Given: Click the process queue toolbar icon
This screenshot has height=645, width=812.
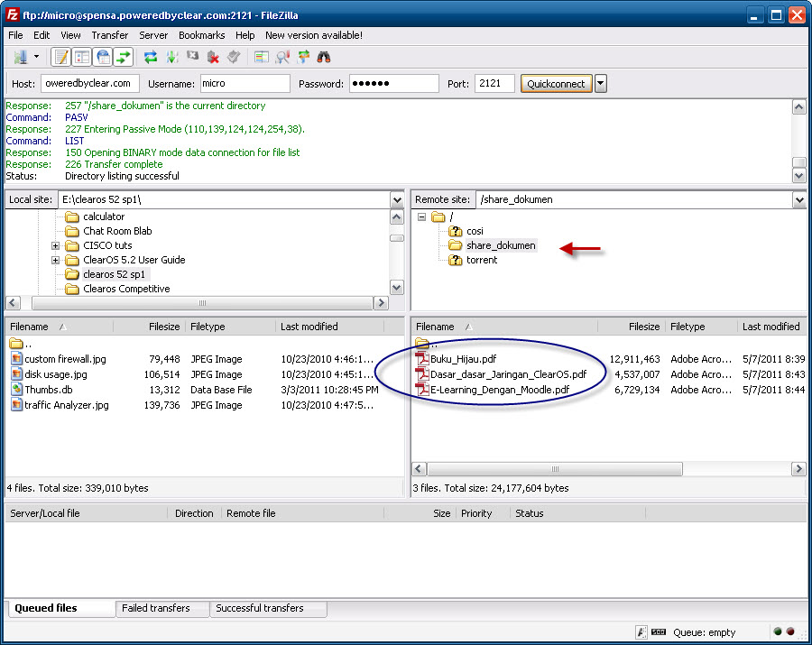Looking at the screenshot, I should (x=172, y=57).
